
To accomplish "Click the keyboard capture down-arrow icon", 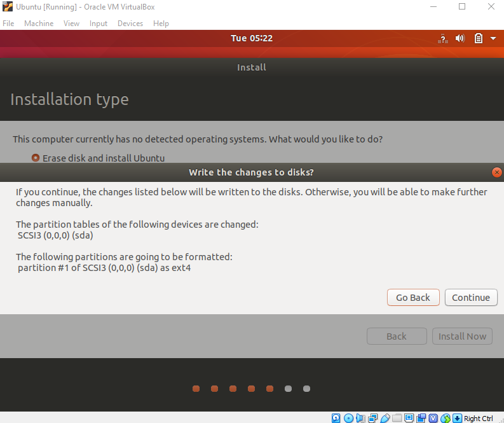I will 457,418.
